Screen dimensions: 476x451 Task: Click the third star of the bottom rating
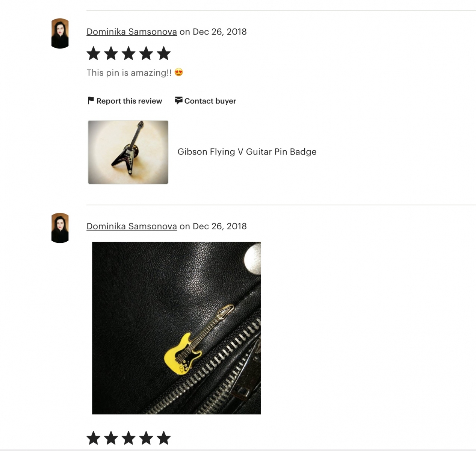point(128,438)
